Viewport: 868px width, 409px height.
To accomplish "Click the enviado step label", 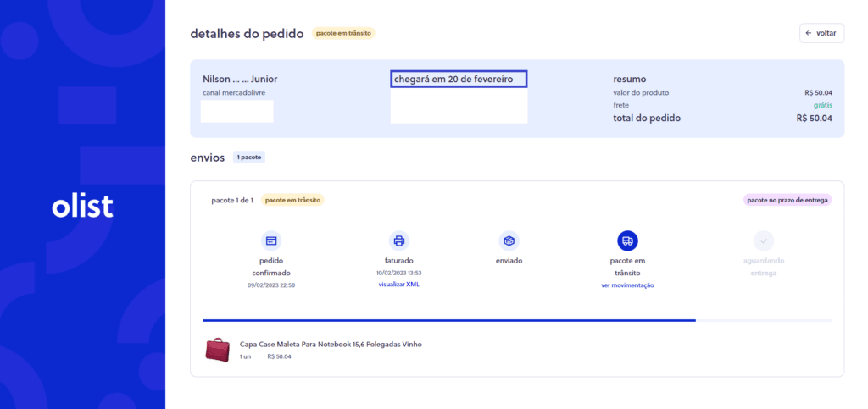I will pyautogui.click(x=509, y=261).
